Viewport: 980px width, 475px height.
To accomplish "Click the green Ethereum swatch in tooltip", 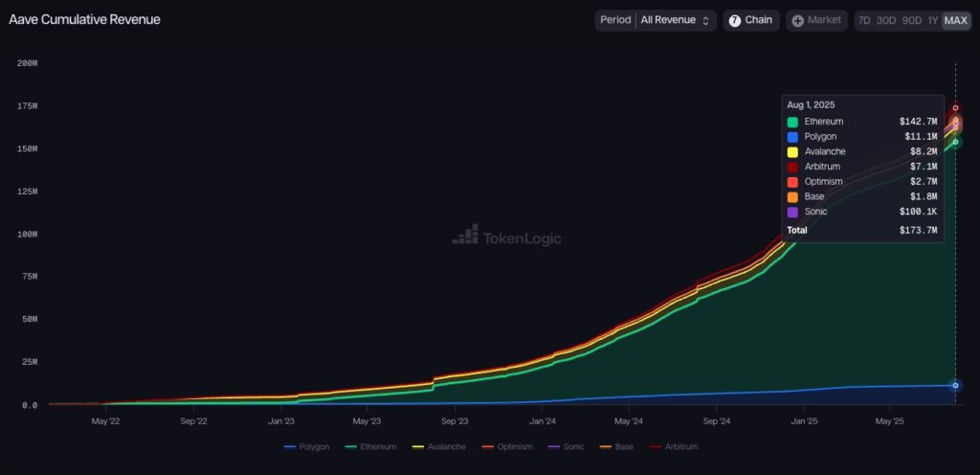I will tap(792, 122).
